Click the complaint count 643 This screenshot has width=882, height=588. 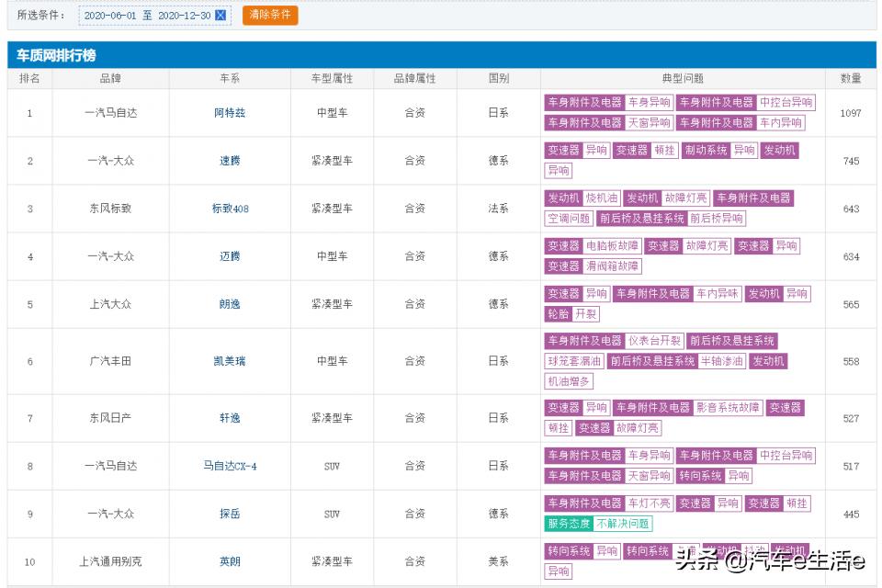[x=851, y=209]
